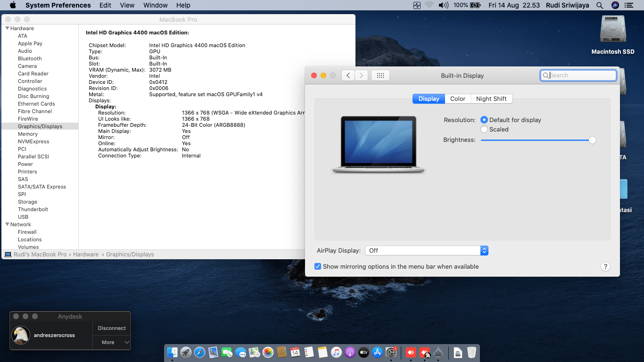Select USB in the hardware sidebar
Image resolution: width=644 pixels, height=362 pixels.
click(23, 217)
